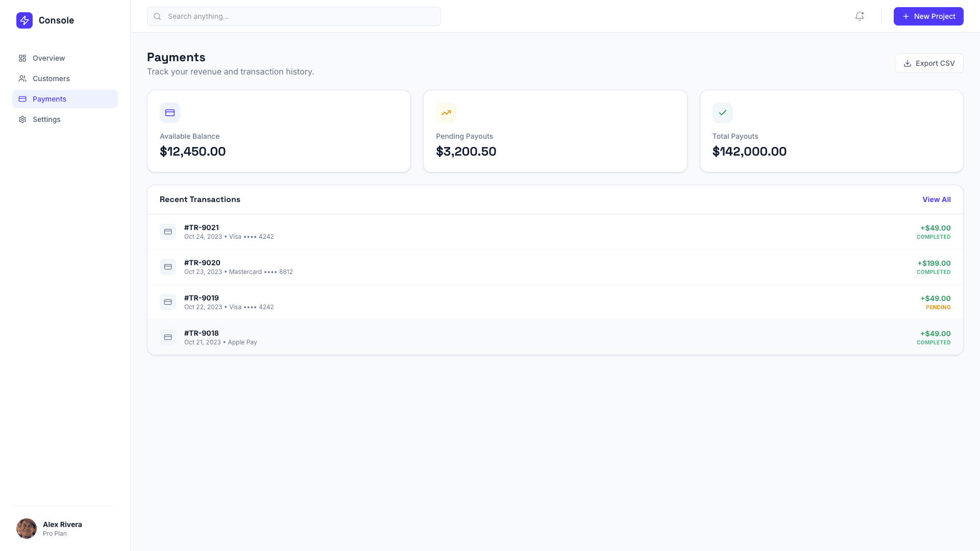Switch to the Customers section
The height and width of the screenshot is (551, 980).
tap(51, 79)
